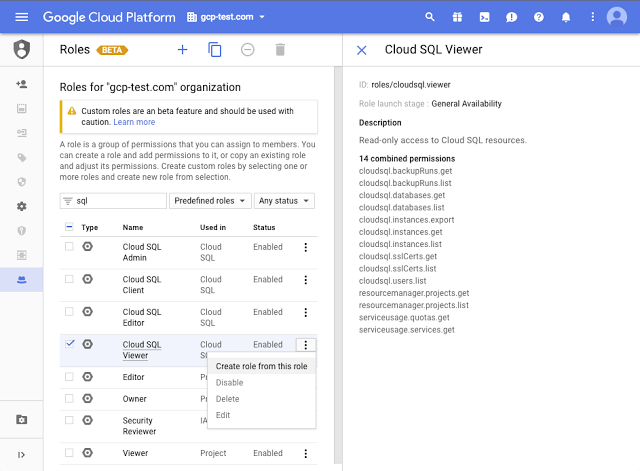The height and width of the screenshot is (471, 640).
Task: Open Viewer row options menu
Action: tap(305, 453)
